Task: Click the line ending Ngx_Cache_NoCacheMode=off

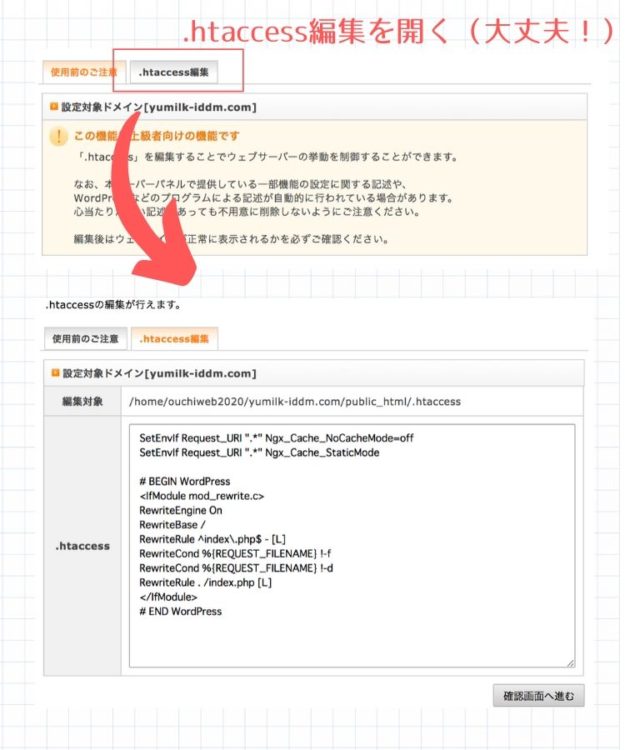Action: [276, 438]
